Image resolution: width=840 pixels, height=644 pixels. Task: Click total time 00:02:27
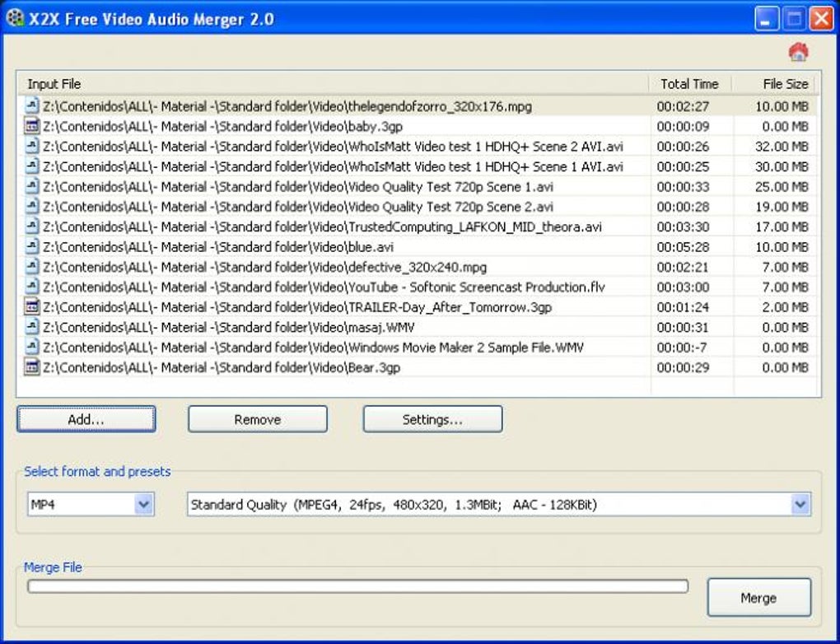[x=683, y=106]
